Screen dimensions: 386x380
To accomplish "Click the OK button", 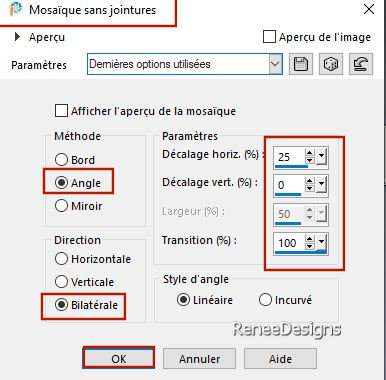I will pos(119,359).
